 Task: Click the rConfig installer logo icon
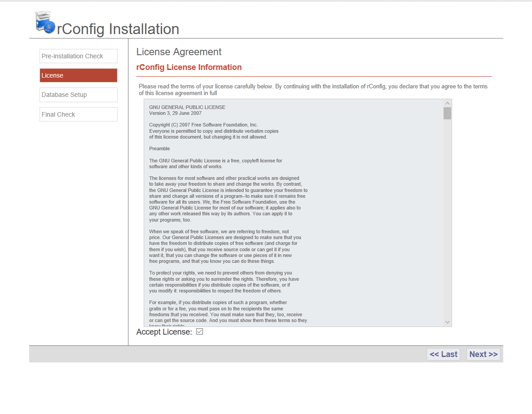point(45,22)
